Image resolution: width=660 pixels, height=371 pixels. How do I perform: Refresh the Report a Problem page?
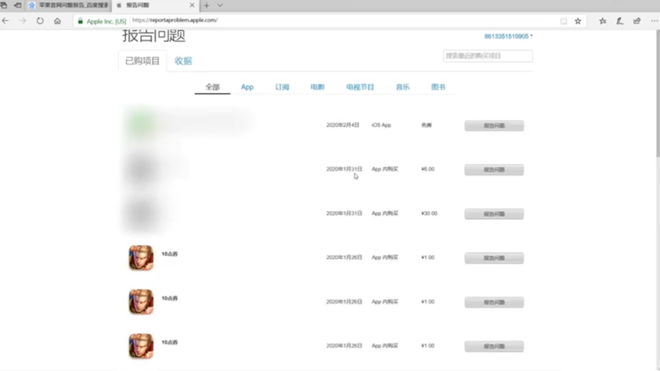tap(40, 21)
